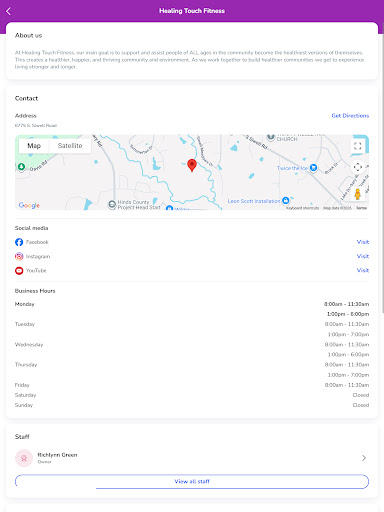
Task: Click Hinds County Project Head Start marker
Action: click(x=112, y=204)
